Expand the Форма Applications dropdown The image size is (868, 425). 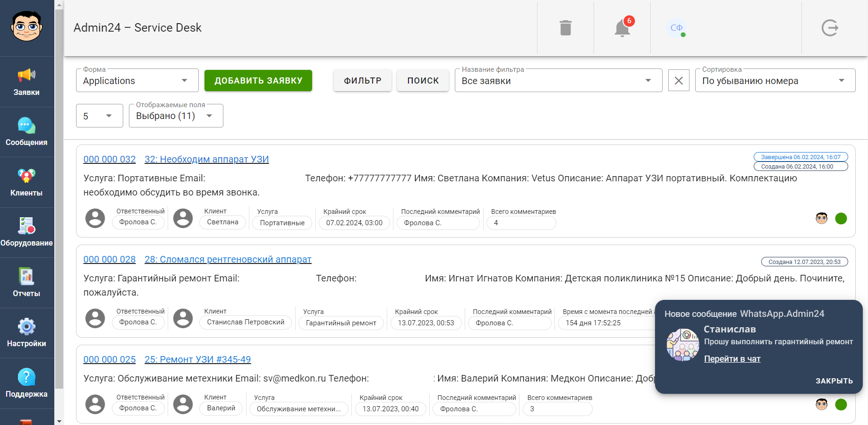[137, 81]
